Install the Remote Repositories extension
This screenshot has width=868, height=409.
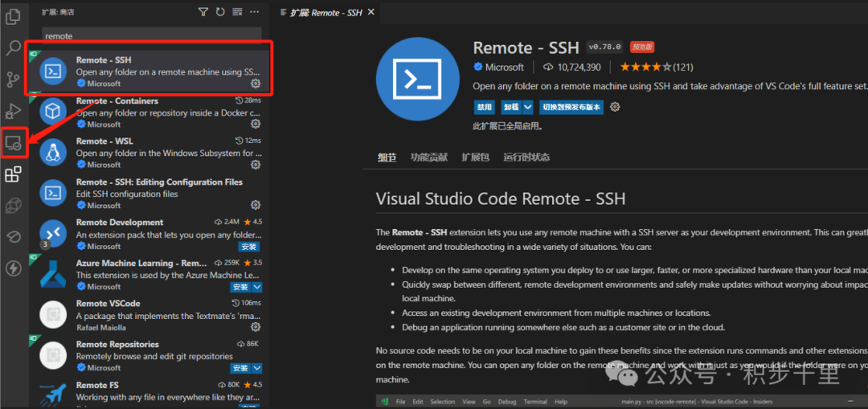click(x=241, y=368)
